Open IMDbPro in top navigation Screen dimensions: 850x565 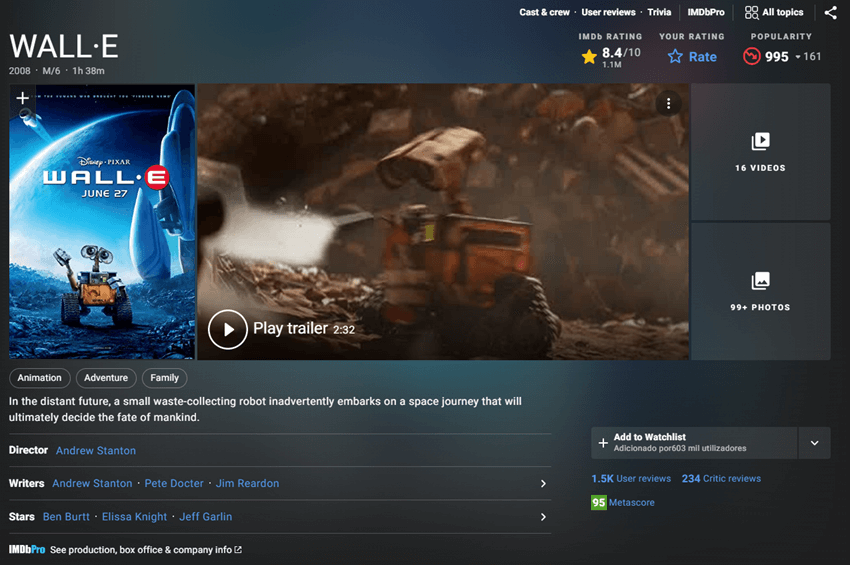(706, 12)
